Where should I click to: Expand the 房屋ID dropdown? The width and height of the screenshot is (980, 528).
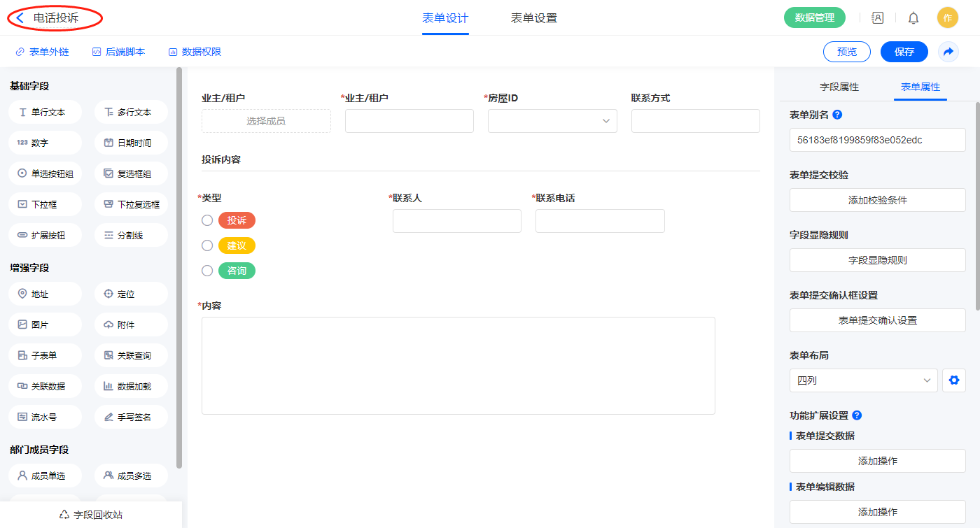[552, 121]
